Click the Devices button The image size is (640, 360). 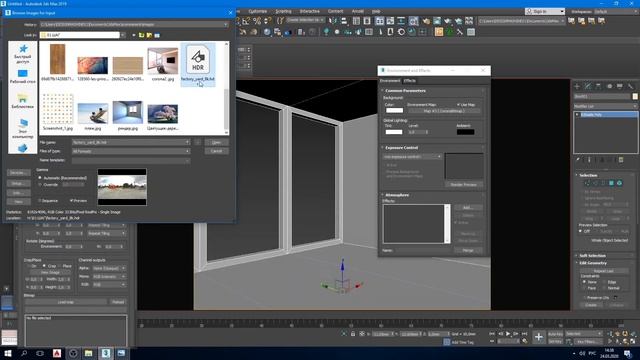pos(18,173)
